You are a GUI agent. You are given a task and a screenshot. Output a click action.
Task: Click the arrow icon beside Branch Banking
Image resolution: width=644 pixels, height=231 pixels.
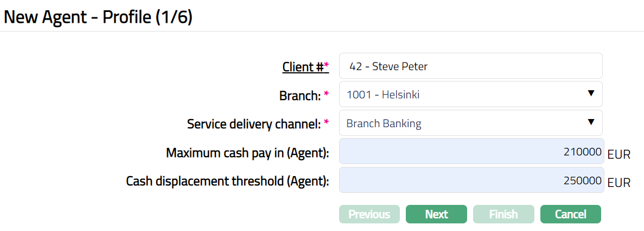[x=591, y=122]
